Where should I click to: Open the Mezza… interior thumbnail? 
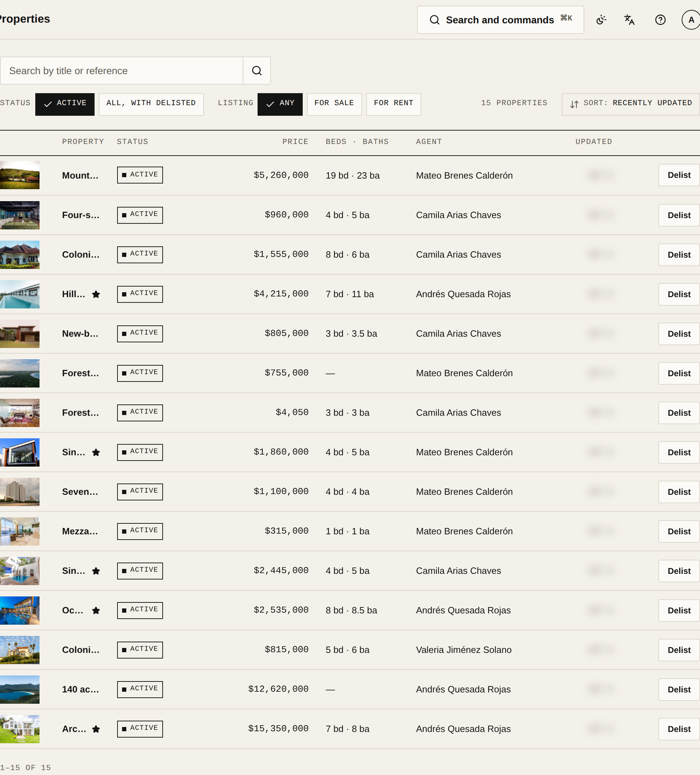click(x=20, y=531)
